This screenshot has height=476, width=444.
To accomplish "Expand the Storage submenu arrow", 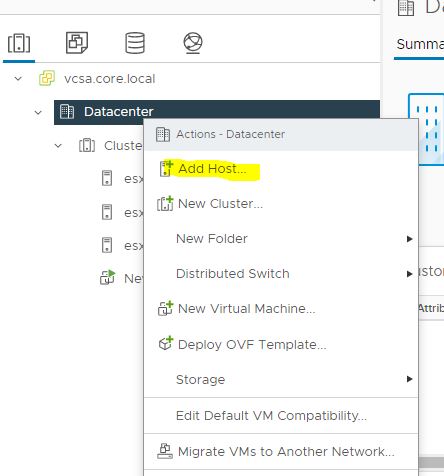I will [x=410, y=379].
